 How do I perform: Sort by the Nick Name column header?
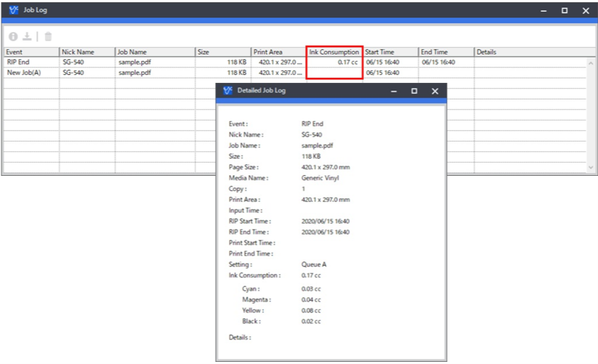pyautogui.click(x=86, y=52)
